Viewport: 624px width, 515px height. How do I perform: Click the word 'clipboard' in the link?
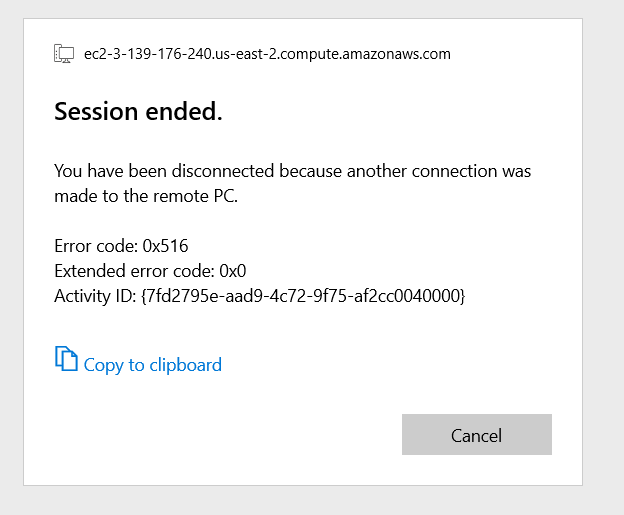pyautogui.click(x=185, y=365)
